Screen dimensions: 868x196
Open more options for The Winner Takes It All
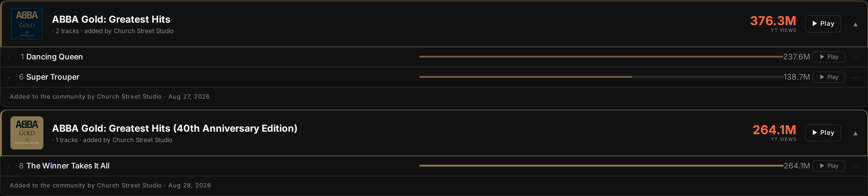coord(856,166)
